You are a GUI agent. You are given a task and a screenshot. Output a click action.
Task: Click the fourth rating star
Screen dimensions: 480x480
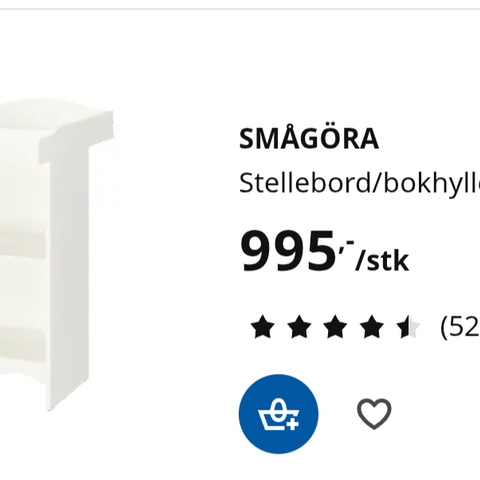[x=372, y=327]
